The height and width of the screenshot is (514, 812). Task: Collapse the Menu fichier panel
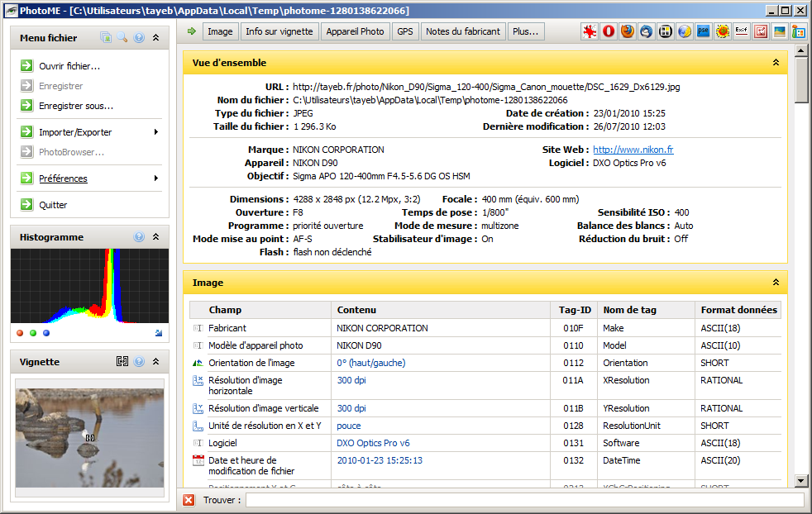pyautogui.click(x=156, y=38)
